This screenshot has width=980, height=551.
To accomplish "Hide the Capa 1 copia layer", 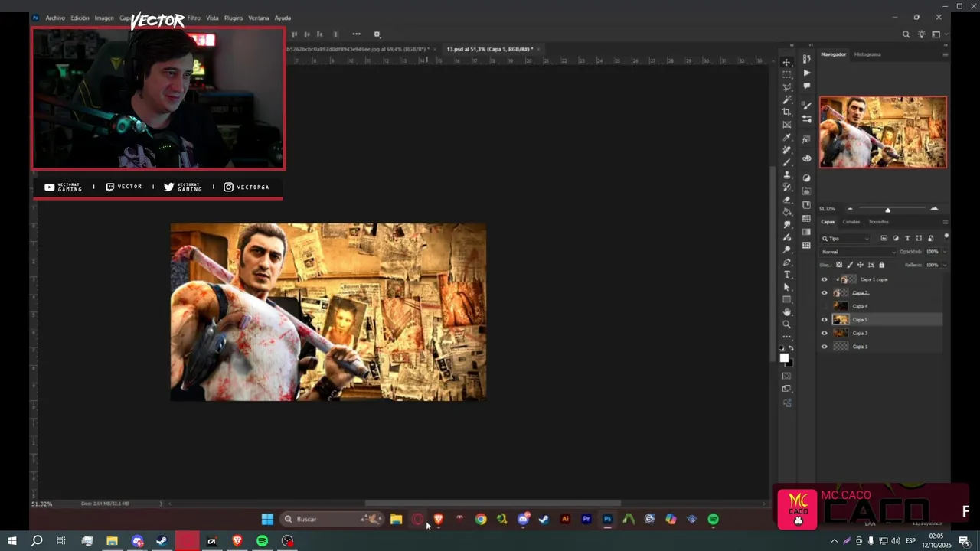I will pyautogui.click(x=825, y=279).
